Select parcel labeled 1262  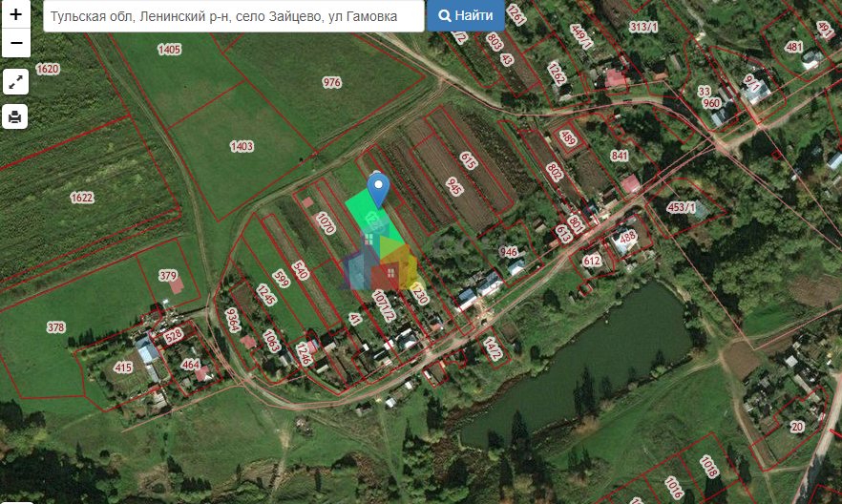tap(557, 73)
